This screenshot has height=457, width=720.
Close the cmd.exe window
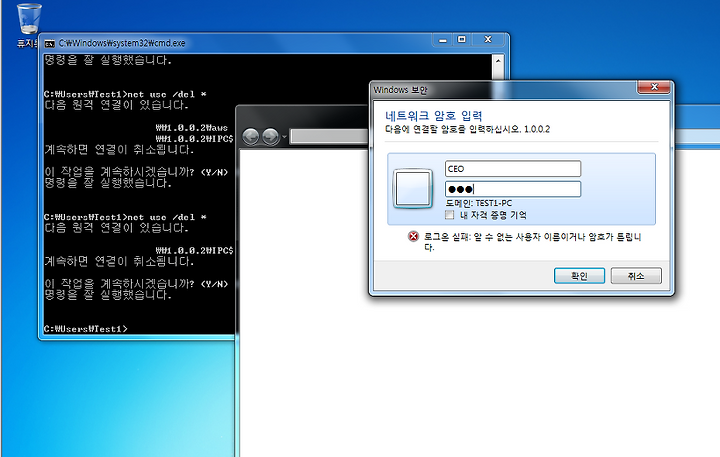point(488,40)
